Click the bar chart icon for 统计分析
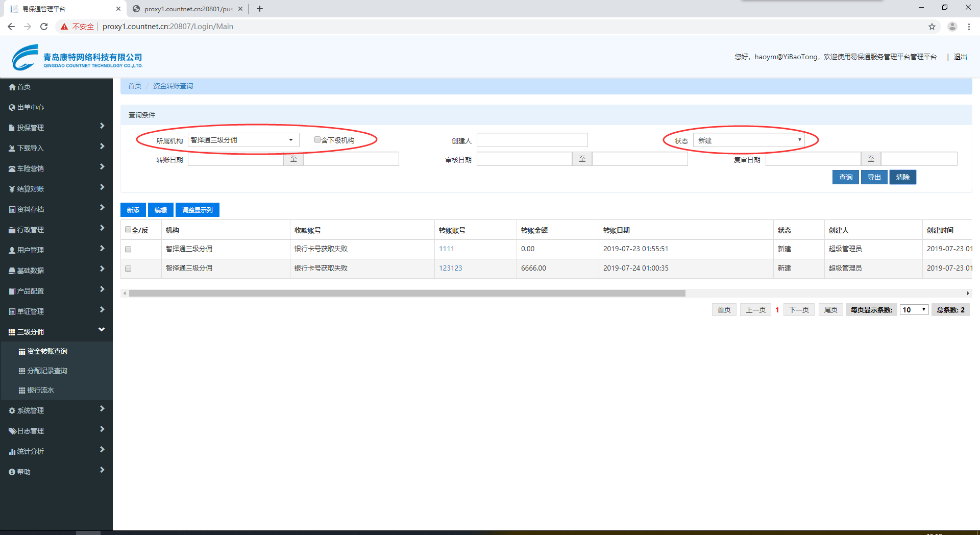 tap(12, 452)
